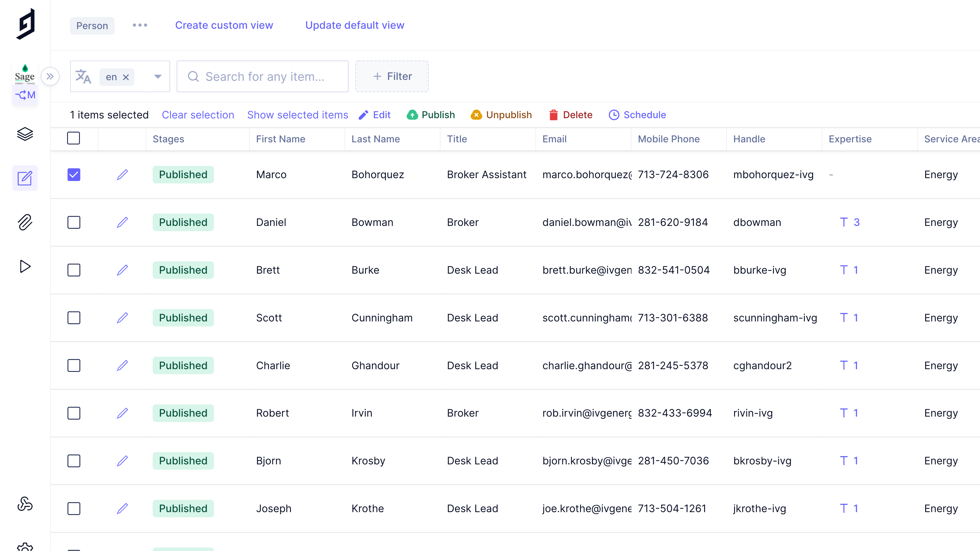Viewport: 980px width, 551px height.
Task: Click the Search for any item field
Action: click(x=262, y=77)
